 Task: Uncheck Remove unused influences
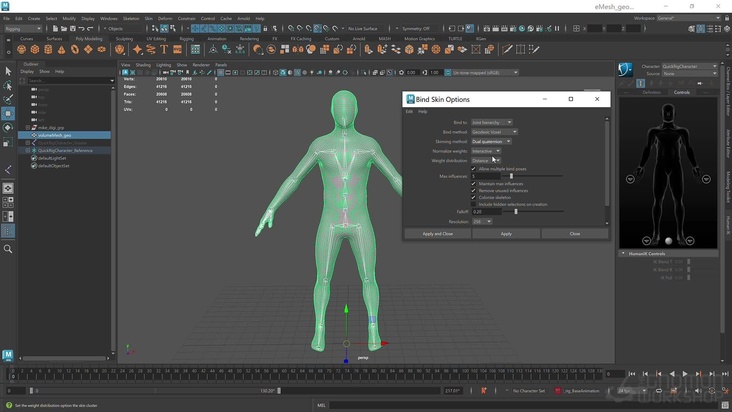pyautogui.click(x=473, y=191)
